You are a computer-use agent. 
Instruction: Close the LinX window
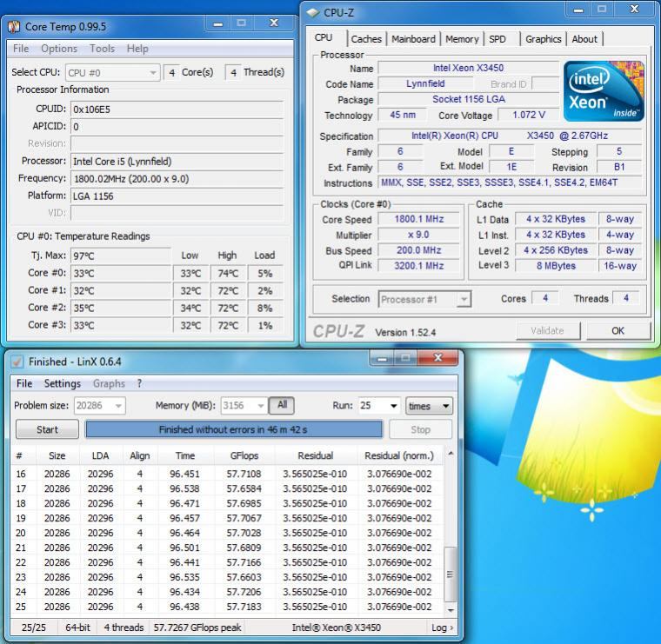(x=438, y=358)
